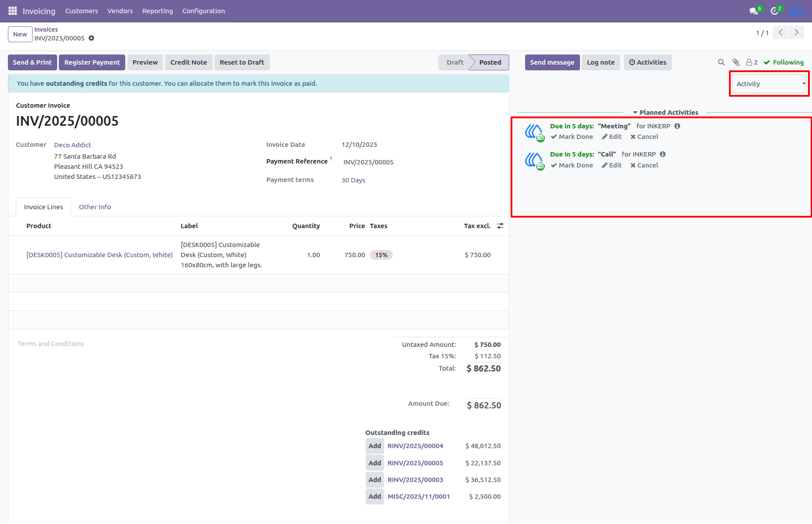
Task: Click Register Payment button
Action: coord(92,62)
